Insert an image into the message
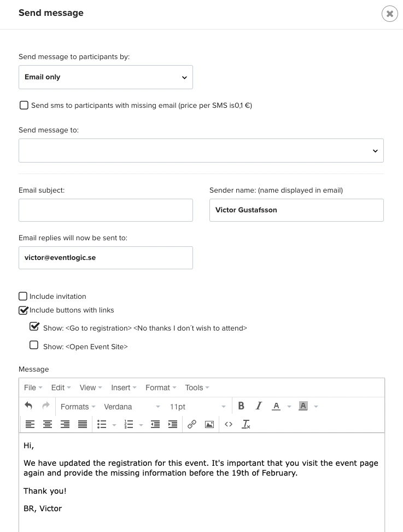Image resolution: width=403 pixels, height=532 pixels. [x=209, y=424]
